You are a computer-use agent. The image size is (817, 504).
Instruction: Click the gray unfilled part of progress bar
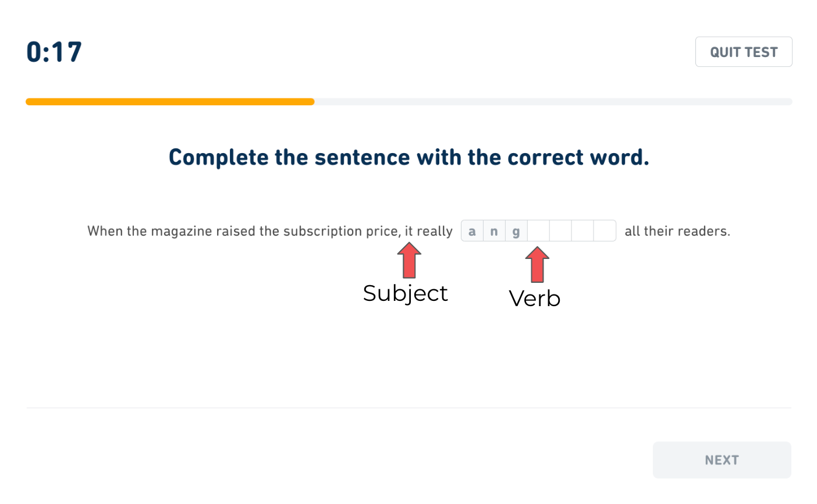553,102
